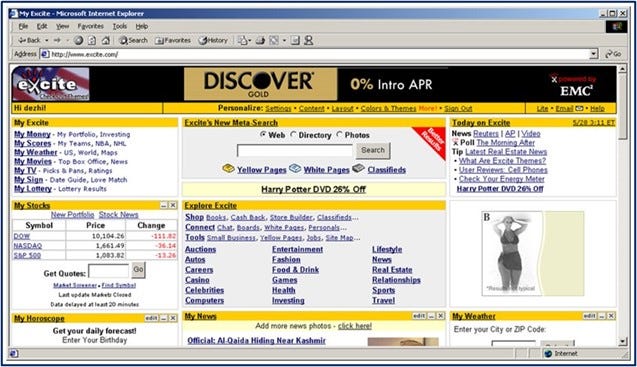Screen dimensions: 637x367
Task: Open the Colors & Themes link
Action: tap(388, 109)
